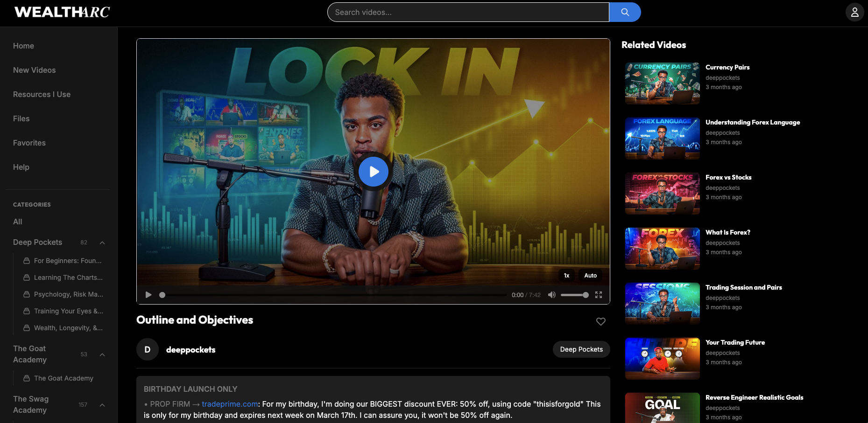Viewport: 868px width, 423px height.
Task: Click the blue search magnifier button
Action: (625, 12)
